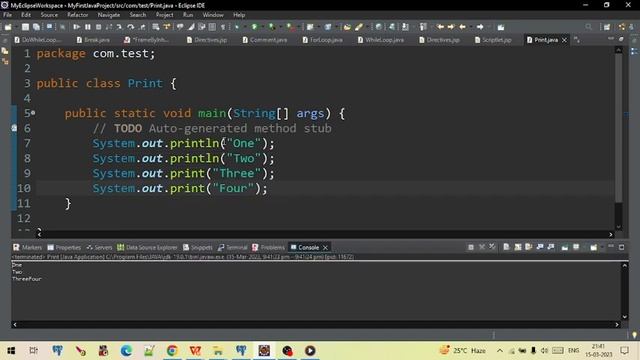Show the hidden editor tabs list
640x360 pixels.
point(577,40)
